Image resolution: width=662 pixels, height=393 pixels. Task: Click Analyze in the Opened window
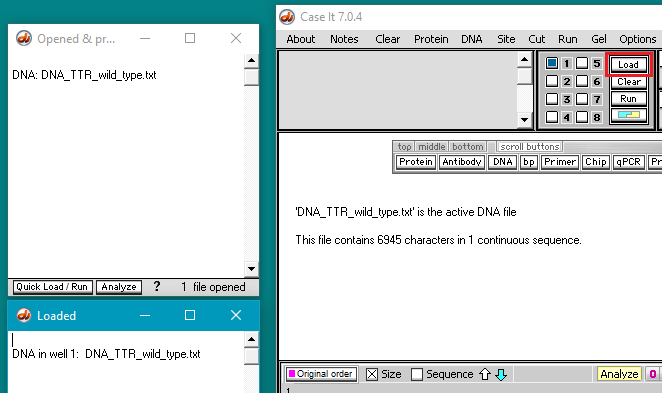point(119,287)
